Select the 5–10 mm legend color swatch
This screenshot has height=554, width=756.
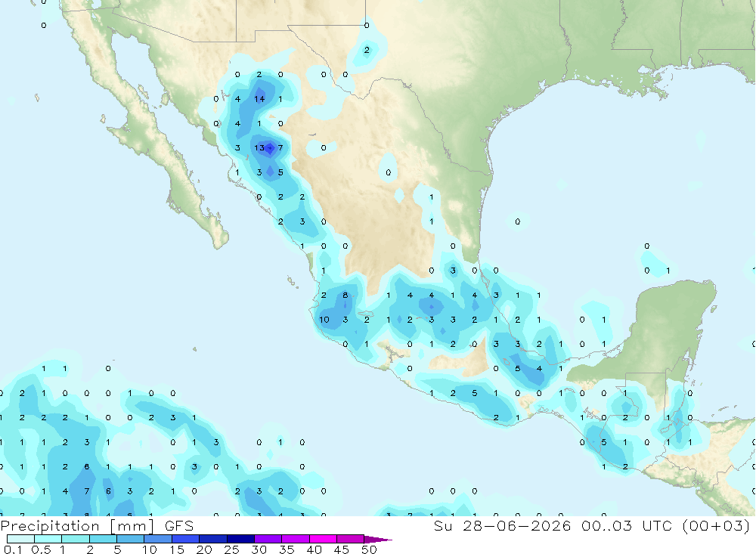(x=131, y=539)
